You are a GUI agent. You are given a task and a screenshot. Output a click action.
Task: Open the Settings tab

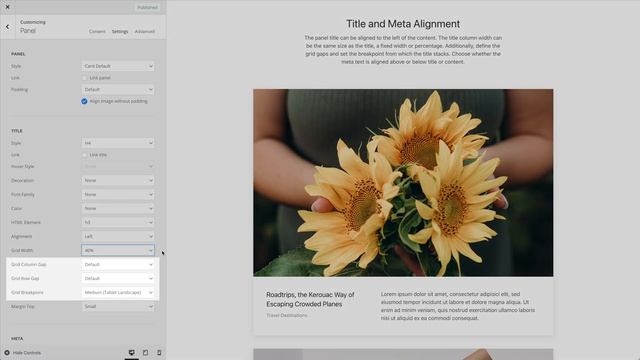(120, 31)
